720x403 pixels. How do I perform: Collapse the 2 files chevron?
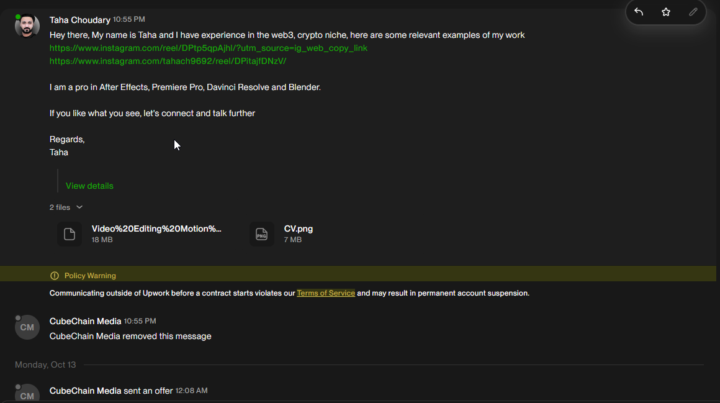pos(79,207)
